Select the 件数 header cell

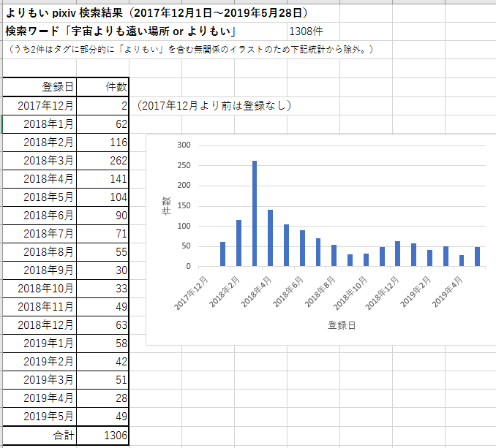[102, 87]
